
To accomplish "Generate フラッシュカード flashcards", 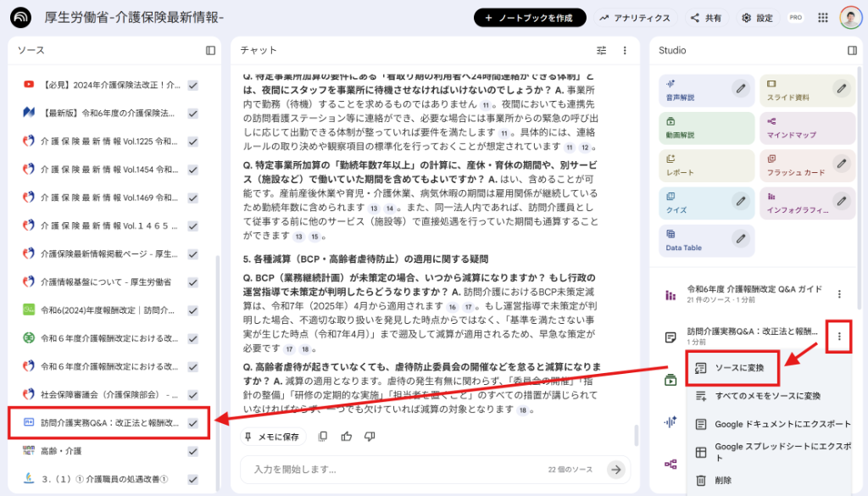I will (x=807, y=166).
